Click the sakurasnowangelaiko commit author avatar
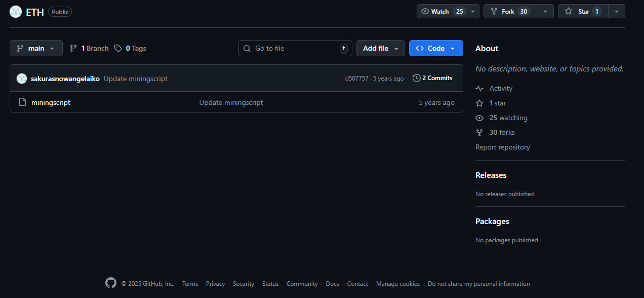 [x=22, y=79]
